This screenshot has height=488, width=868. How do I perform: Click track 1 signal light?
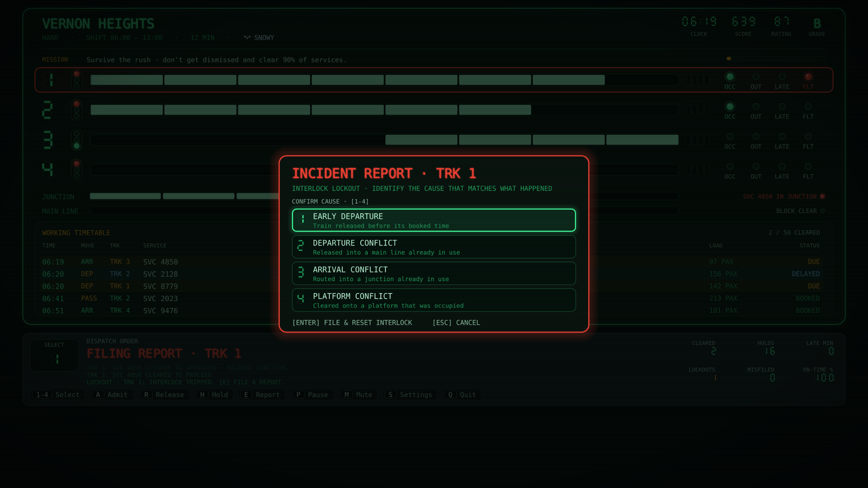tap(76, 80)
